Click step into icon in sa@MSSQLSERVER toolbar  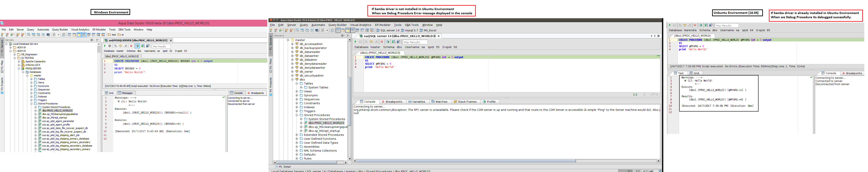[x=115, y=46]
